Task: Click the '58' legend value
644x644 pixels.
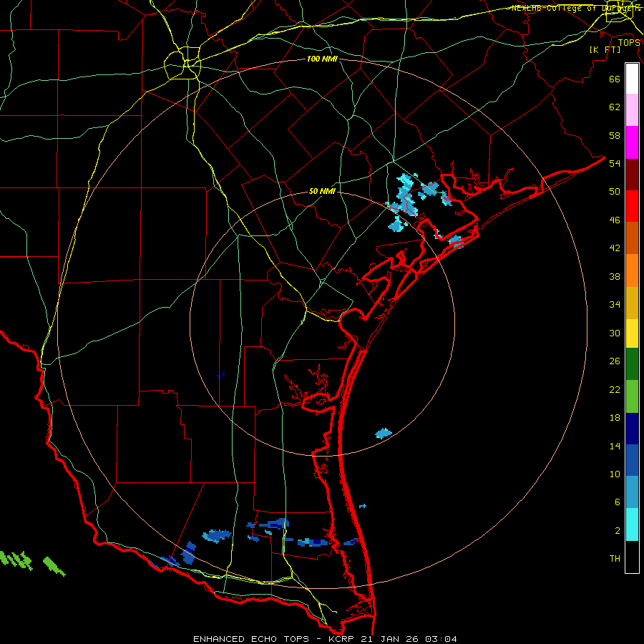Action: (x=615, y=135)
